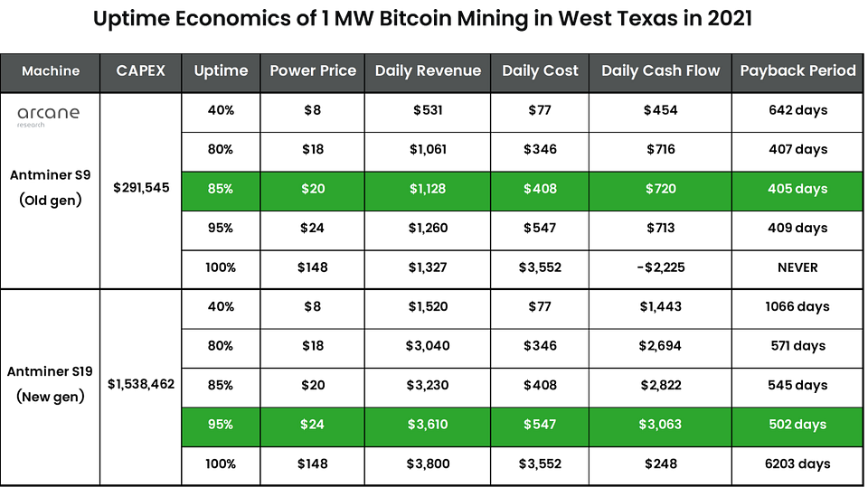Select the $1,538,462 CAPEX cell
Viewport: 868px width, 487px height.
(x=141, y=384)
